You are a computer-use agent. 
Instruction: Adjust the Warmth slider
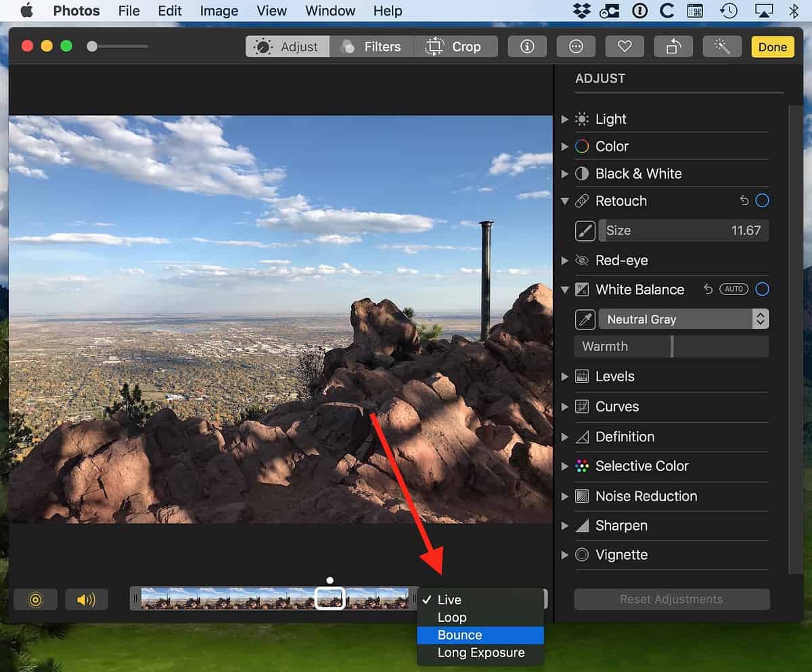(x=671, y=346)
